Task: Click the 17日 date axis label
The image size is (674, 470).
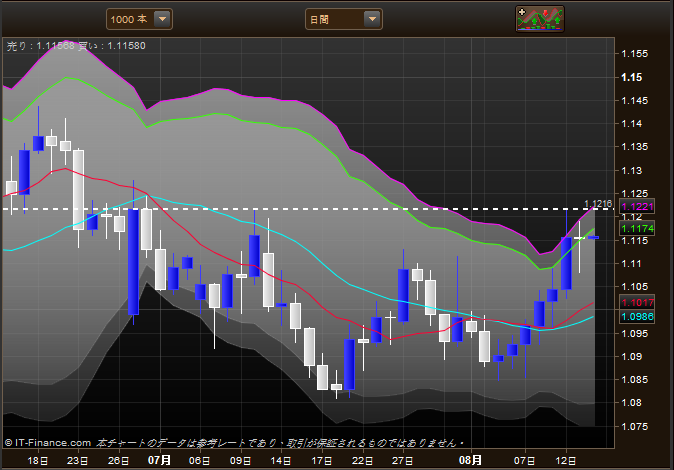Action: coord(322,461)
